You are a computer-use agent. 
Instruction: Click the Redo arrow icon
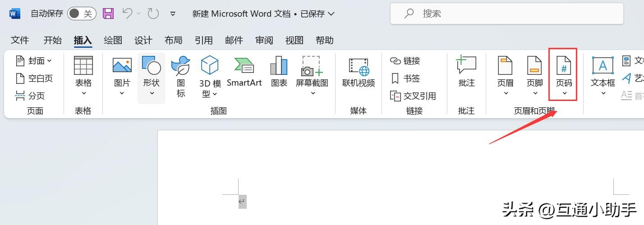153,14
